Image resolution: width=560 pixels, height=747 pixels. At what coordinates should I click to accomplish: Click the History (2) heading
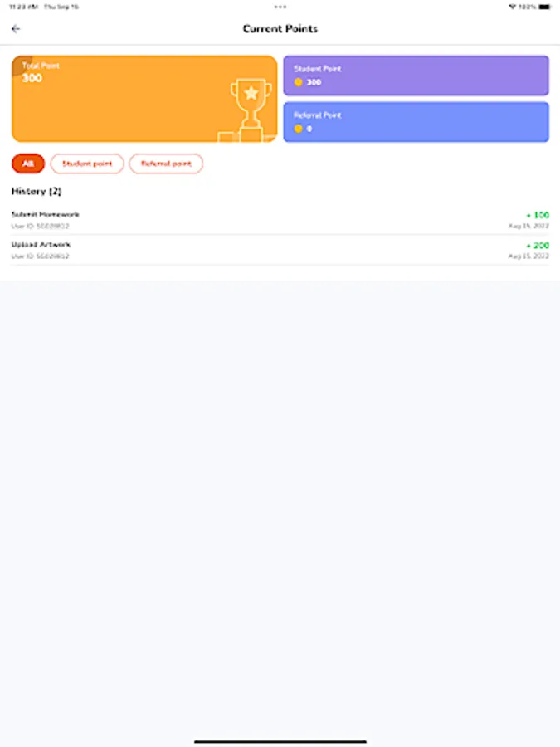click(37, 192)
